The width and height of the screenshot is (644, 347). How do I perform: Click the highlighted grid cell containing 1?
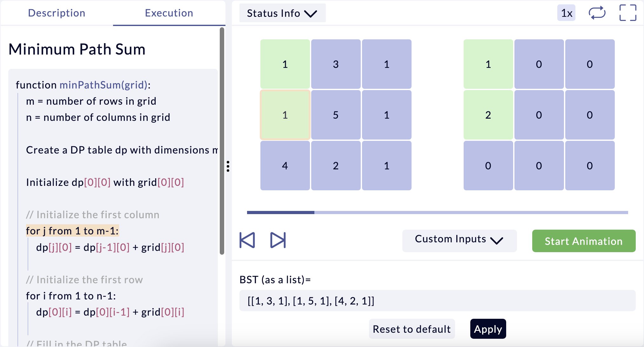285,115
